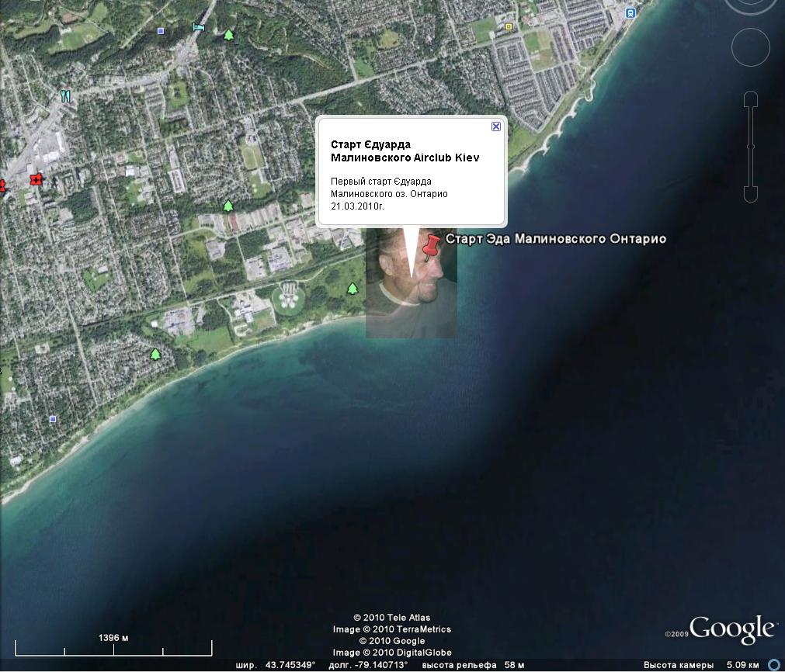Click the Look joystick compass ring

(x=750, y=6)
